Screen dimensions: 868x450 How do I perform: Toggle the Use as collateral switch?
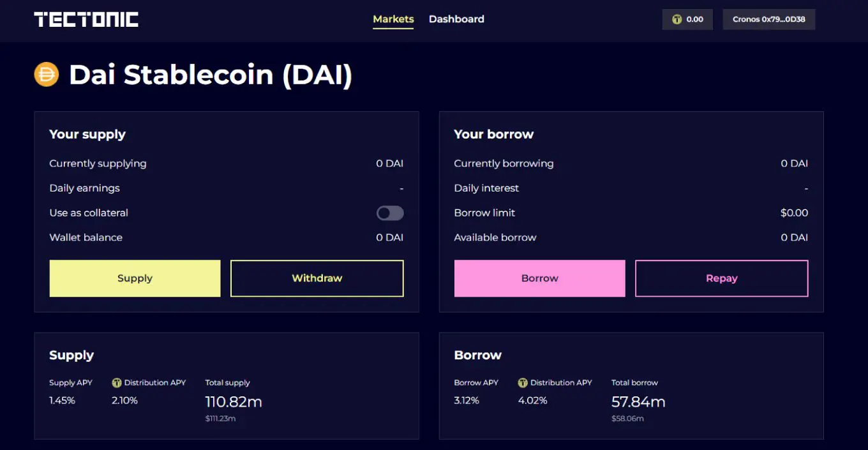click(x=390, y=213)
